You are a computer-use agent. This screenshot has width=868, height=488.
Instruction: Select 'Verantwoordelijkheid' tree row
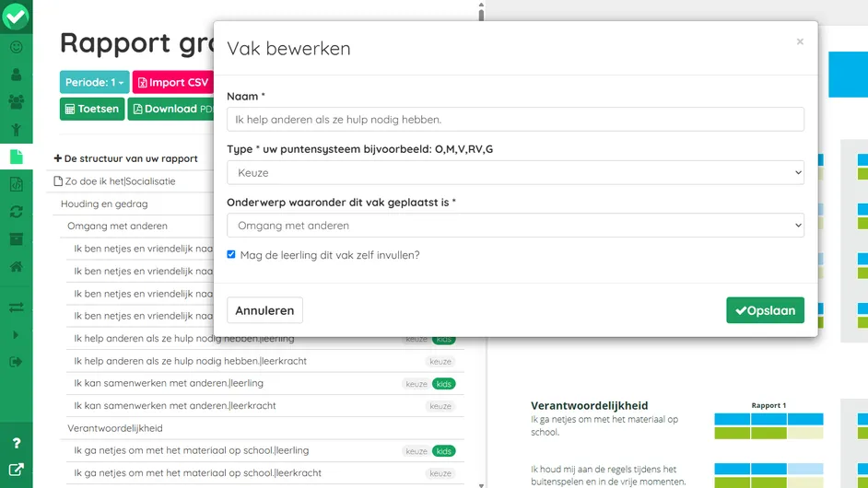[x=115, y=428]
